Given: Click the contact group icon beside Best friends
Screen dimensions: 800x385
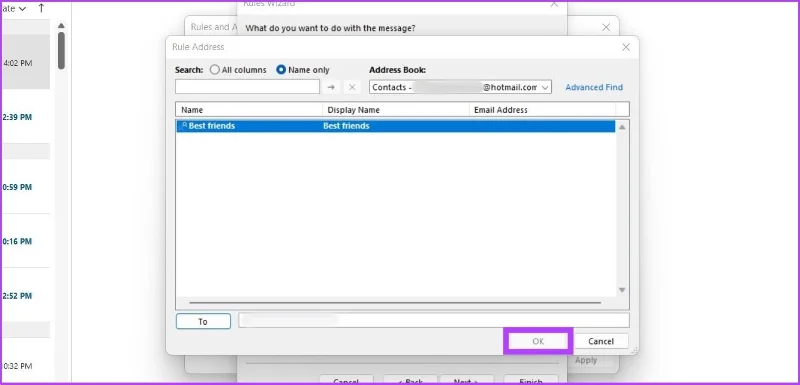Looking at the screenshot, I should click(183, 126).
